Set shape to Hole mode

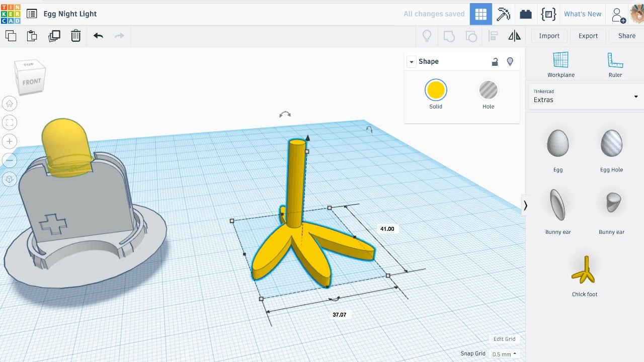click(488, 90)
